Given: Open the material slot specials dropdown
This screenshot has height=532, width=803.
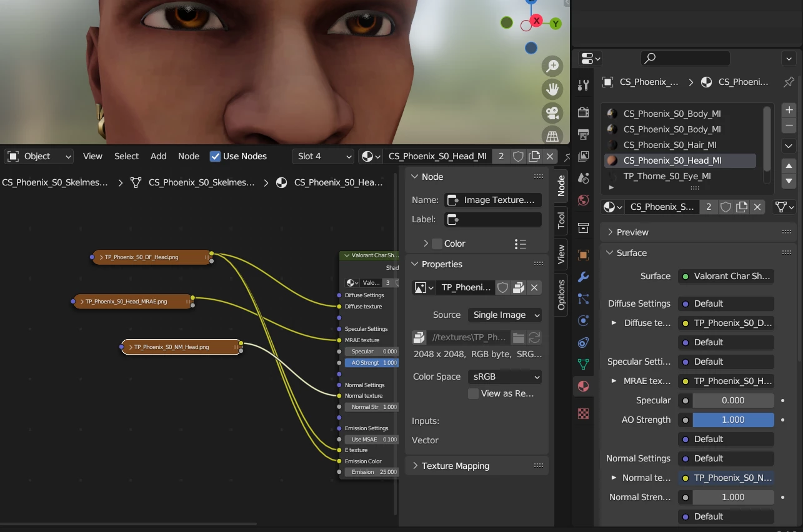Looking at the screenshot, I should click(x=789, y=145).
